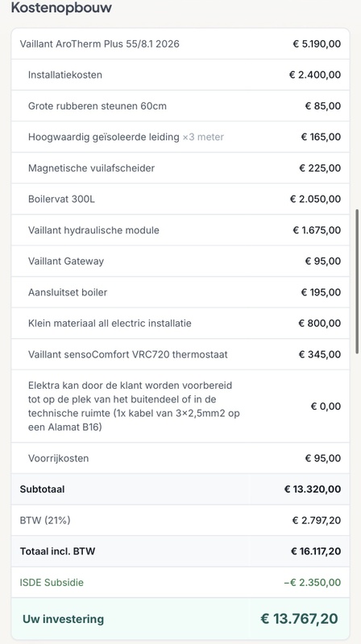Click the Subtotaal amount € 13.320,00
This screenshot has height=644, width=361.
click(x=313, y=489)
